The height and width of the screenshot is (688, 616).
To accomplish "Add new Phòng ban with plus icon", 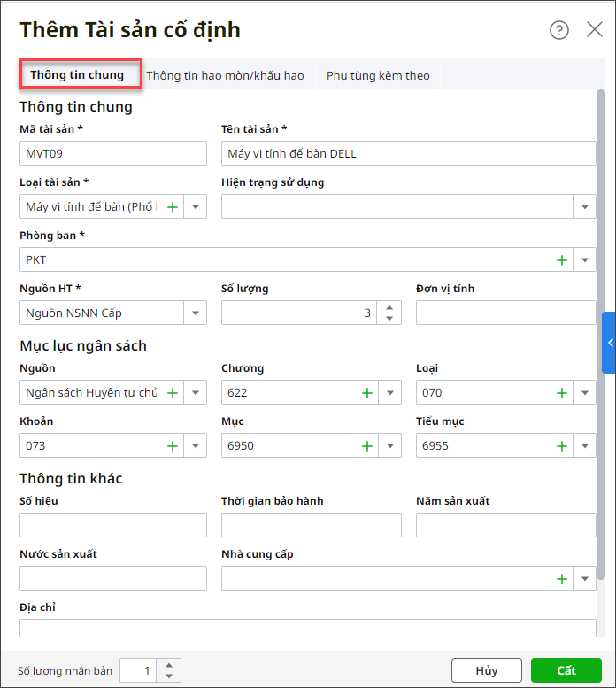I will (x=561, y=260).
